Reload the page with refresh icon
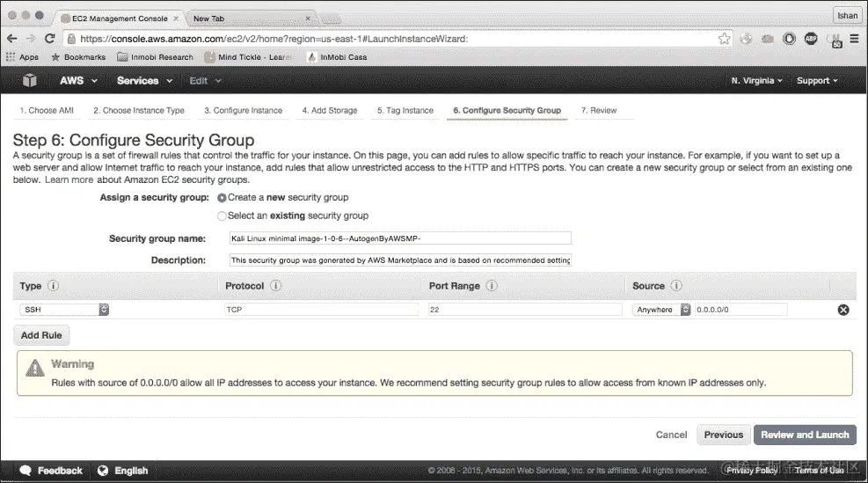The image size is (868, 483). 50,39
